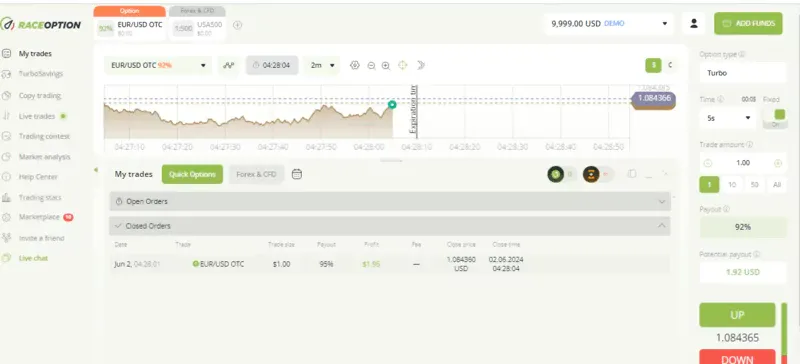The height and width of the screenshot is (364, 800).
Task: Select trade amount preset 10
Action: pos(732,185)
